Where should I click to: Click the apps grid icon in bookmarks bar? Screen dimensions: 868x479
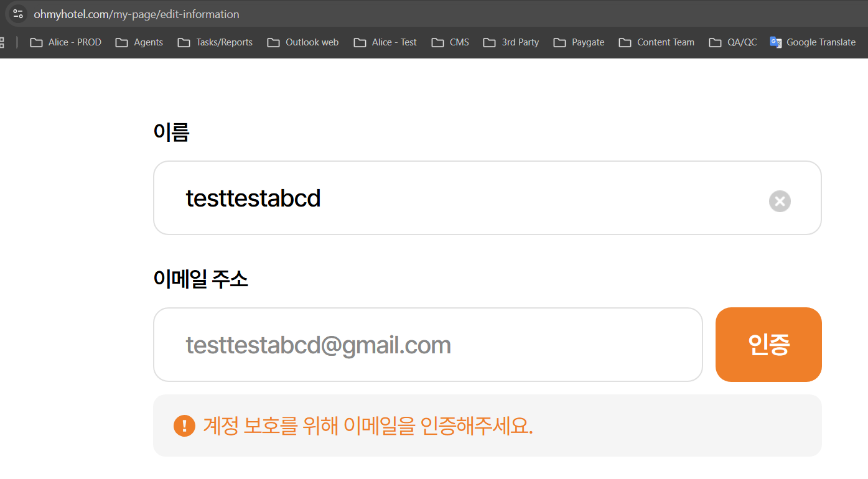(x=2, y=42)
